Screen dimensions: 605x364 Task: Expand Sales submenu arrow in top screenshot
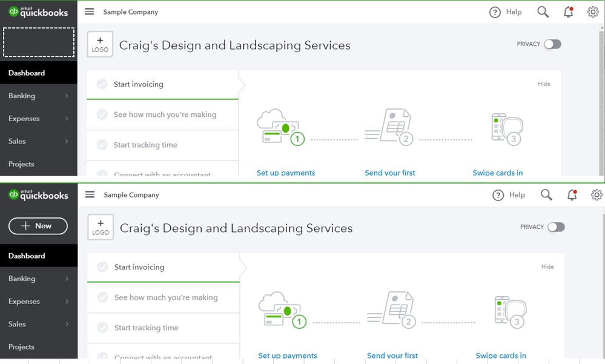coord(67,141)
